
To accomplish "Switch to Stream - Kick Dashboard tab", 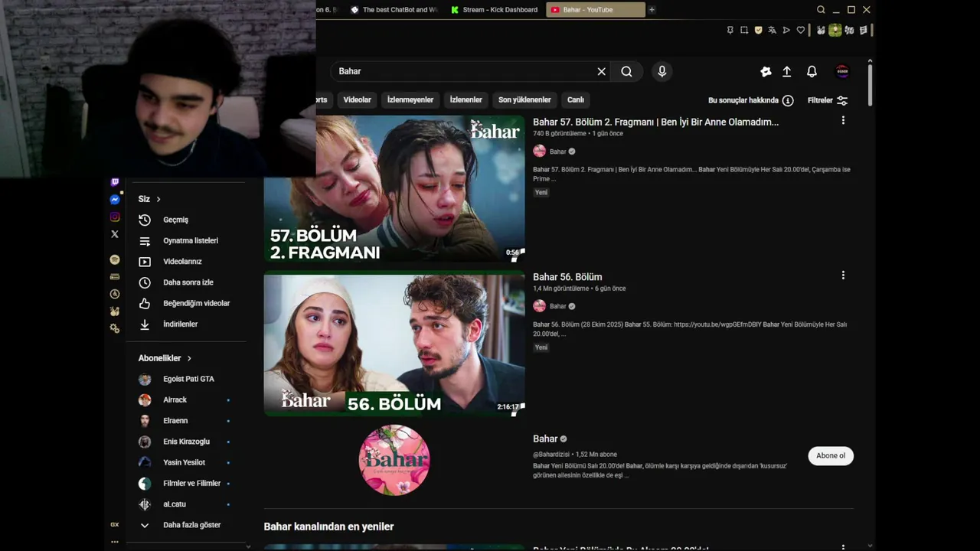I will click(495, 10).
